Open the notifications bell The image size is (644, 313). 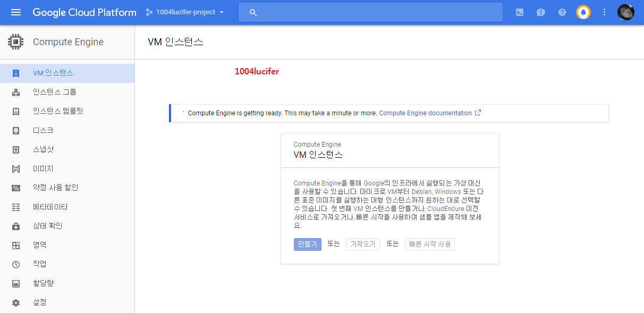point(583,12)
